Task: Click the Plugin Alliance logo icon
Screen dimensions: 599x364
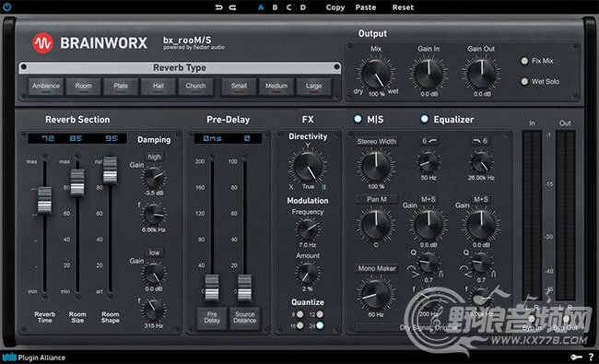Action: (9, 358)
